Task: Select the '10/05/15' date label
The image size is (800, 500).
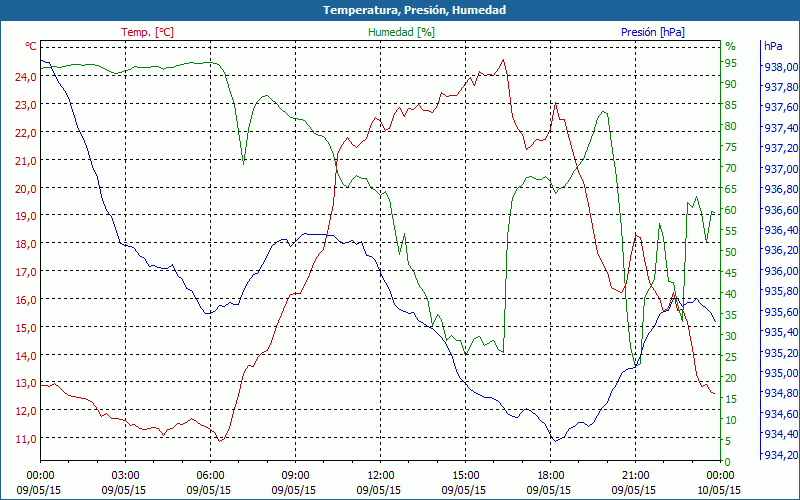Action: 718,490
